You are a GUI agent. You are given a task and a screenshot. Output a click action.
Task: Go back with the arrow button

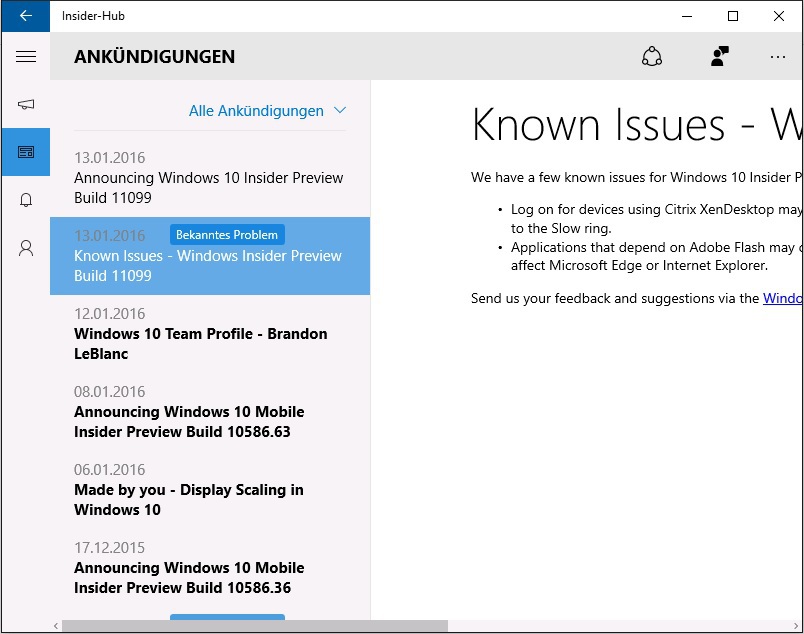(26, 16)
